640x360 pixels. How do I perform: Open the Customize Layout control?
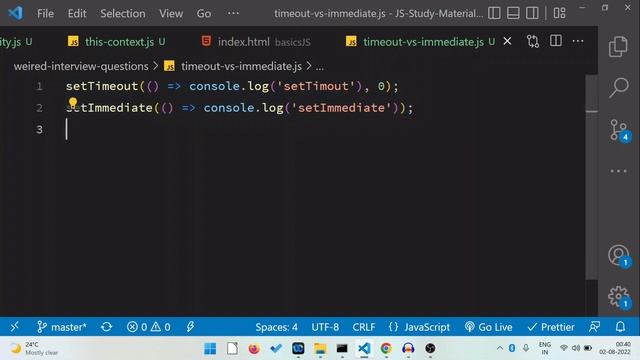(560, 13)
